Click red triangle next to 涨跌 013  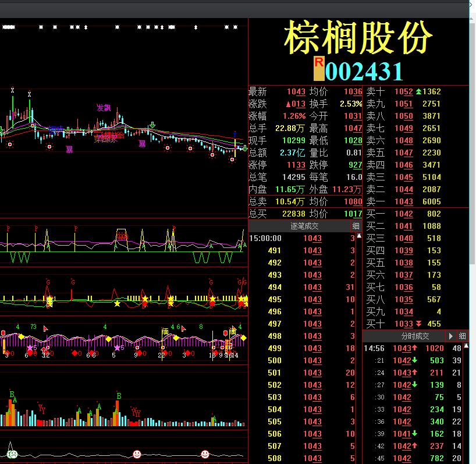point(289,104)
